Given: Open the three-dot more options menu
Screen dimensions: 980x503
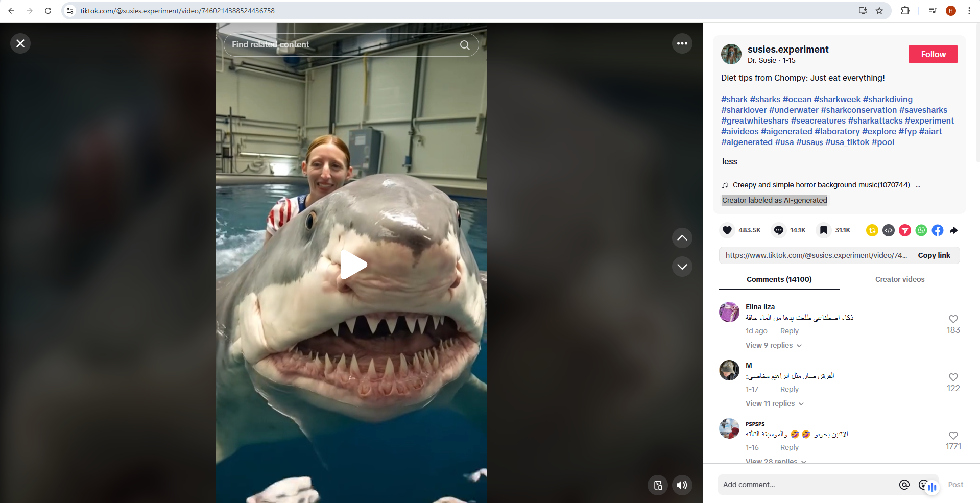Looking at the screenshot, I should click(x=682, y=43).
